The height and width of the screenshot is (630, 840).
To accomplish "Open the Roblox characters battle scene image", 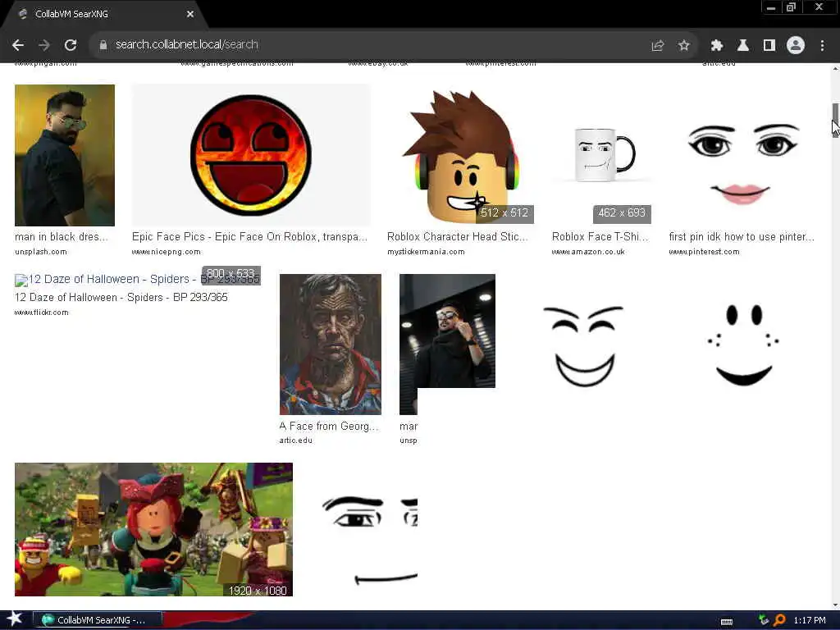I will 153,529.
